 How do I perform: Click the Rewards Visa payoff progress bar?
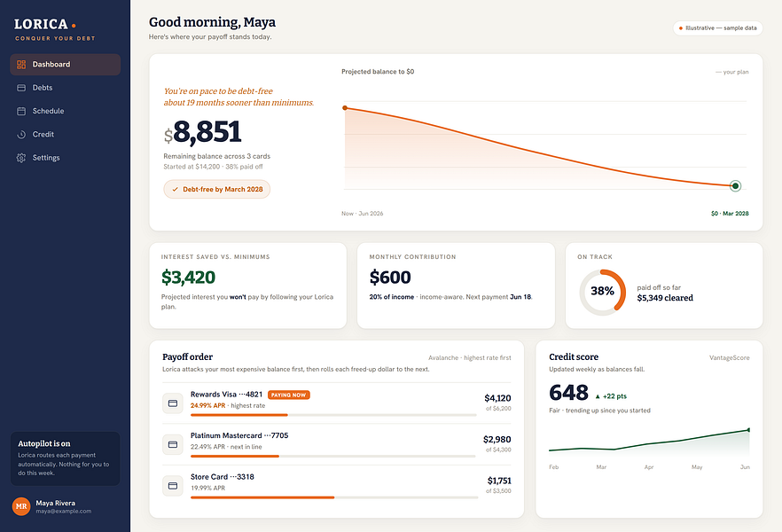point(333,415)
